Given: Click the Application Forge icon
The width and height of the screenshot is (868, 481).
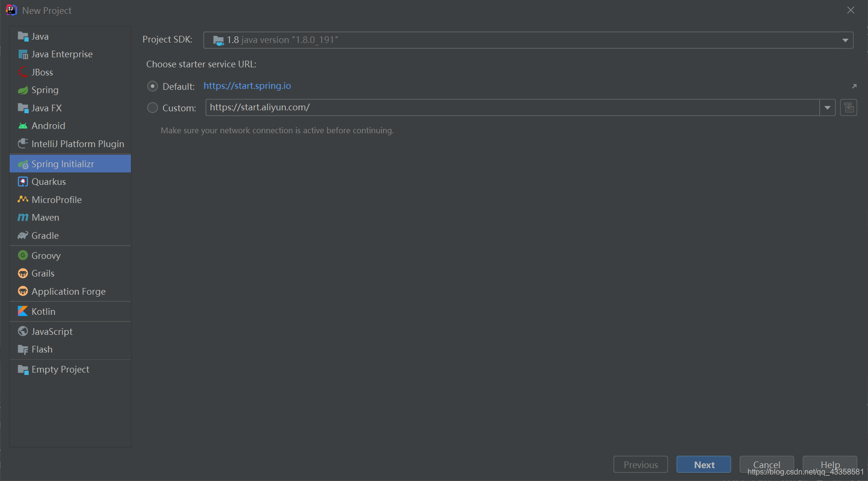Looking at the screenshot, I should 23,291.
